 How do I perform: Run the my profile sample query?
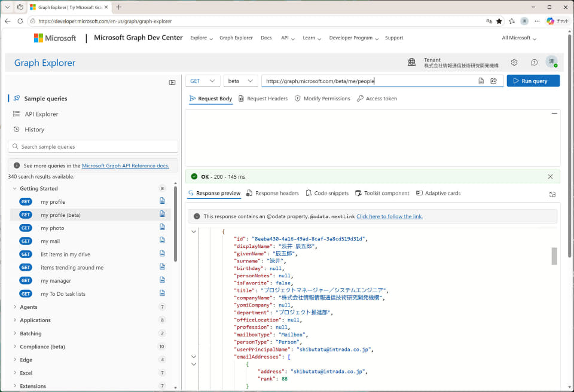53,201
